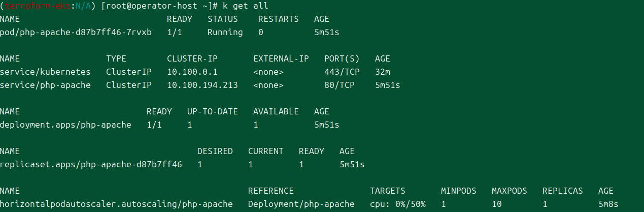The height and width of the screenshot is (212, 644).
Task: Click the 'k get all' command text
Action: 246,6
